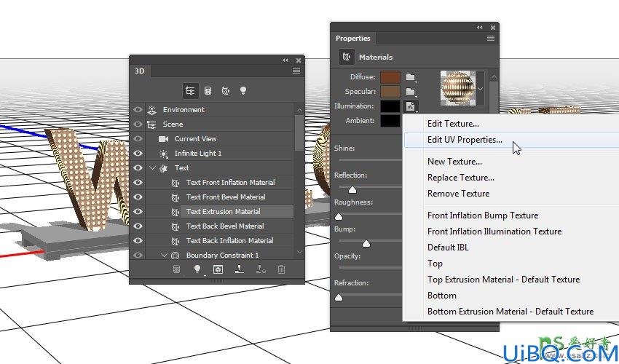619x364 pixels.
Task: Filter 3D panel by meshes
Action: click(208, 91)
